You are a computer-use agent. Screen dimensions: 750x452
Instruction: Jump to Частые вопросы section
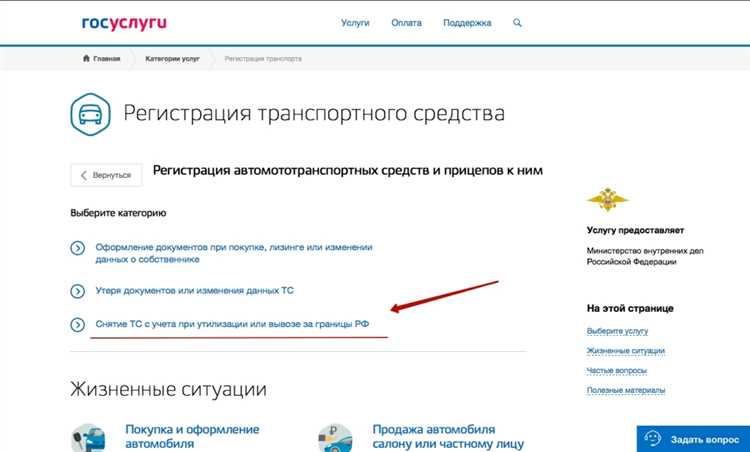click(x=617, y=371)
